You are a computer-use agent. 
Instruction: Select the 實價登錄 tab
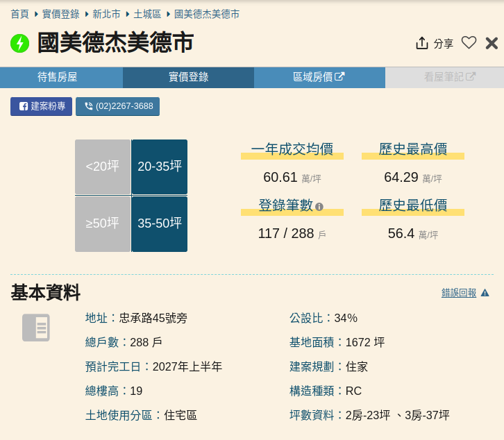coord(188,77)
